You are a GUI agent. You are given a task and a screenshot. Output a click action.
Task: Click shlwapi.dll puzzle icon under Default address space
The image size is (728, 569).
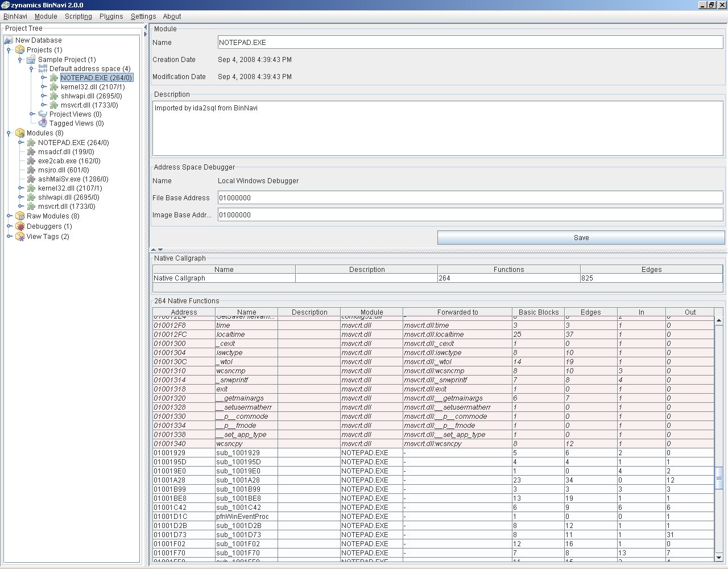click(54, 96)
